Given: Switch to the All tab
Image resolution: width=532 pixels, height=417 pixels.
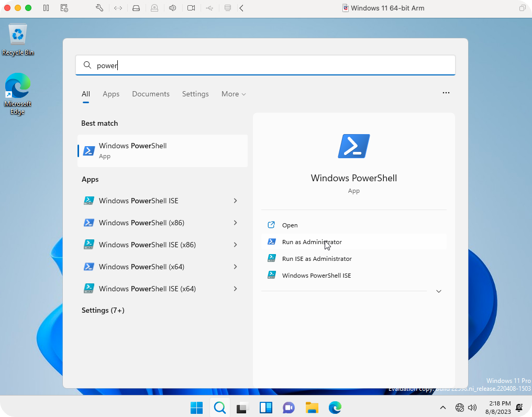Looking at the screenshot, I should 86,94.
